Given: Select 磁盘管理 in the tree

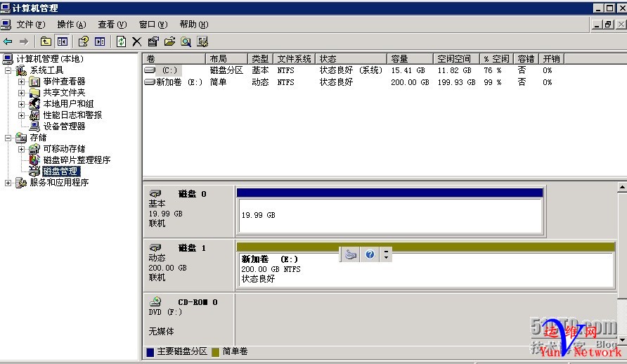Looking at the screenshot, I should (61, 171).
